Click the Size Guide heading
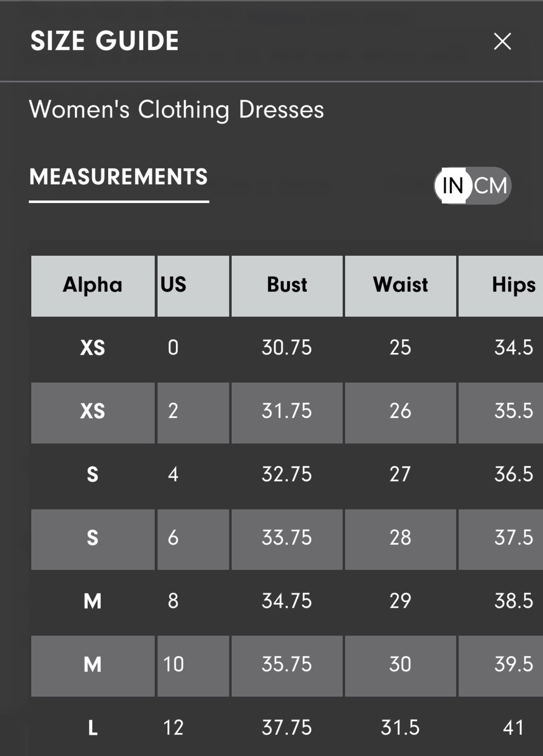The height and width of the screenshot is (756, 543). tap(104, 41)
